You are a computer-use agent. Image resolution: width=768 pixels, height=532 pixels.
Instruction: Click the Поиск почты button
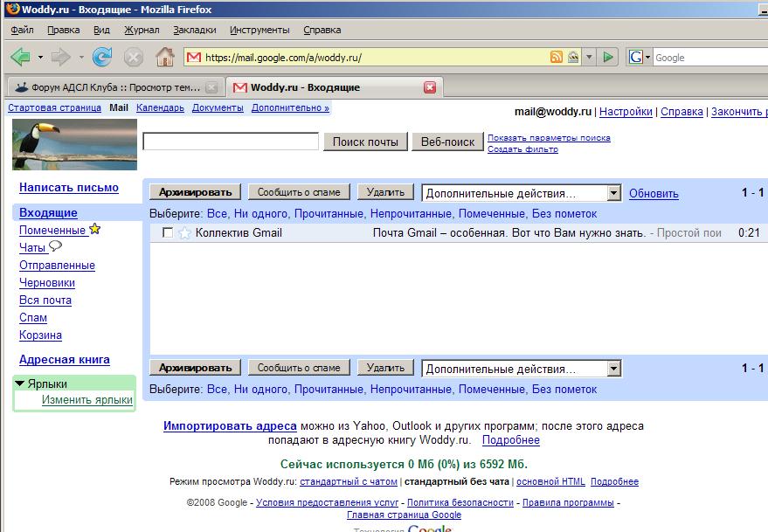click(365, 142)
